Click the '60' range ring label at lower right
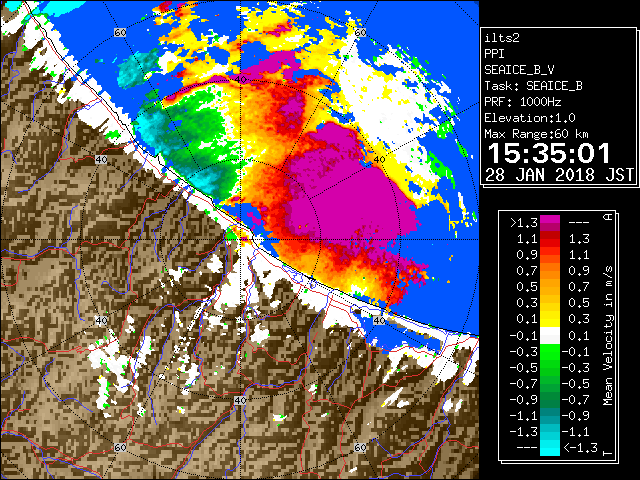This screenshot has width=640, height=480. (x=360, y=447)
